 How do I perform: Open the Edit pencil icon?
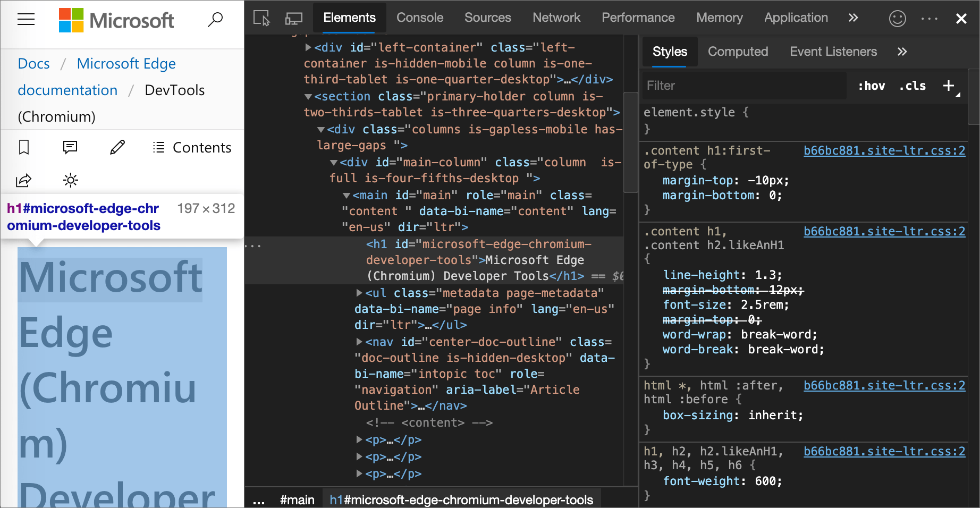117,147
